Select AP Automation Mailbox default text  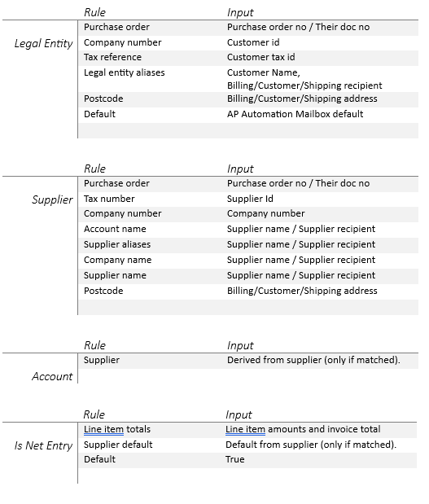point(295,114)
